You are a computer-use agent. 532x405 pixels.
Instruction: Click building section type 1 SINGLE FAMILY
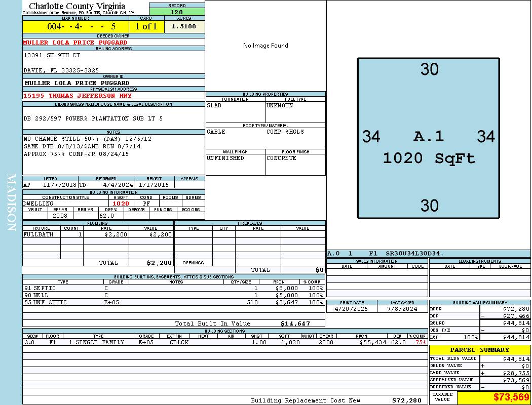click(x=96, y=343)
